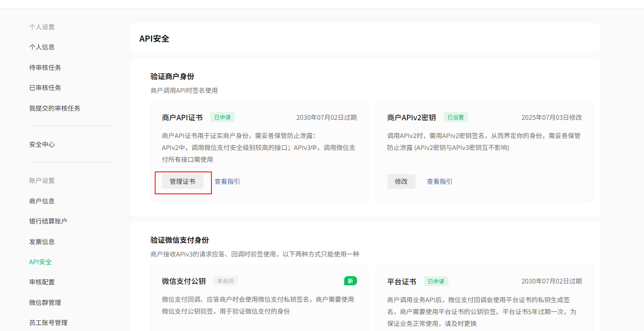The height and width of the screenshot is (331, 644).
Task: Click the active API安全 sidebar item
Action: click(41, 262)
